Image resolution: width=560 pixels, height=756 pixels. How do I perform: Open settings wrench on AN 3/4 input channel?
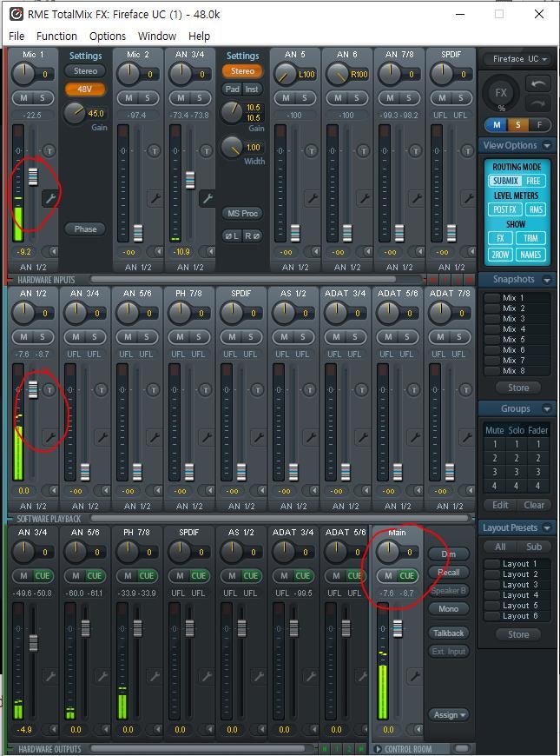click(207, 197)
